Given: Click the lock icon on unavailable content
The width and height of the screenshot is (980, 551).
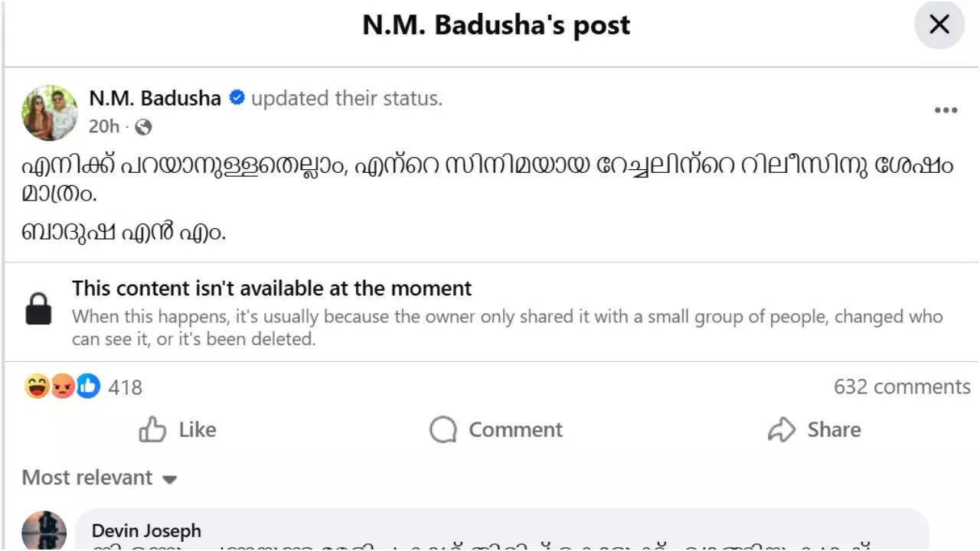Looking at the screenshot, I should tap(39, 309).
